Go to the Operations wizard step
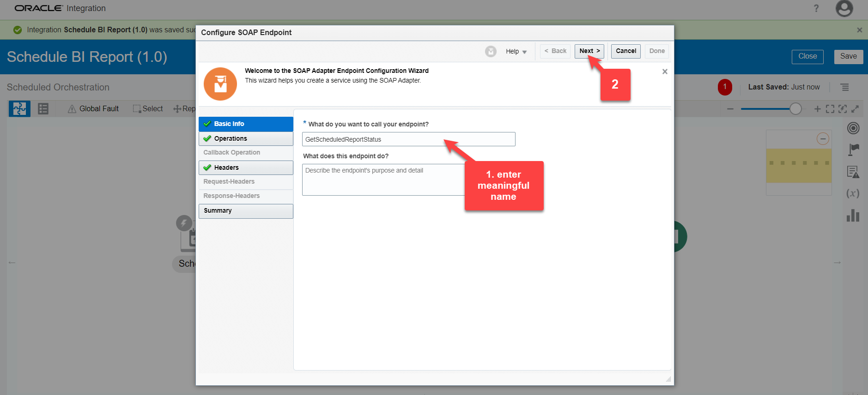 [x=246, y=138]
